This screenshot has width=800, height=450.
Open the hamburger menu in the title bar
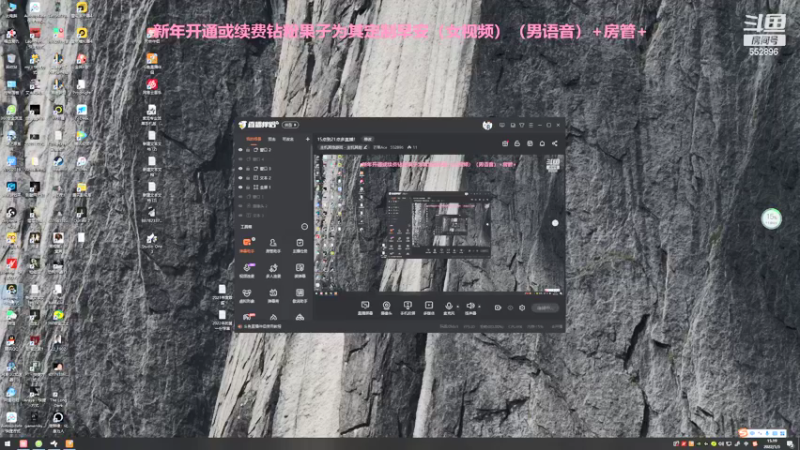pos(531,125)
